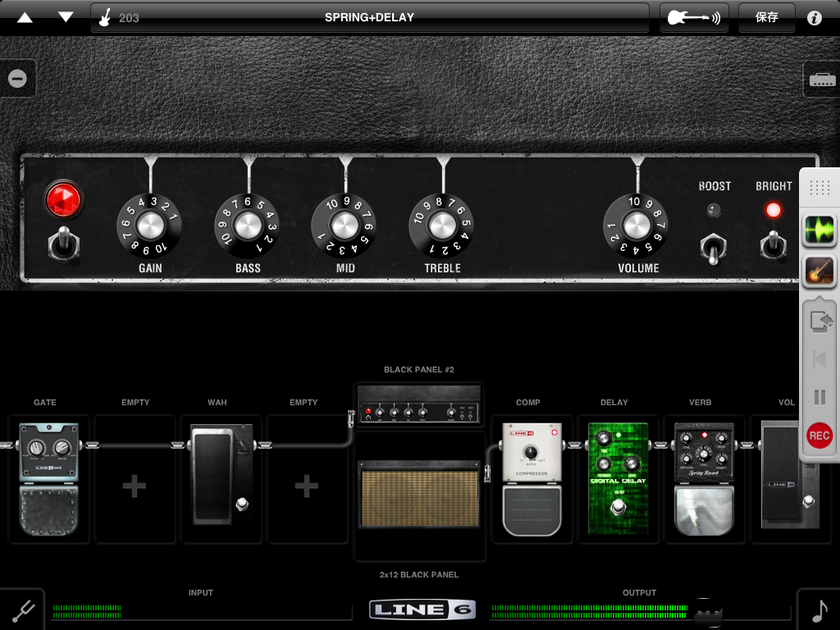Image resolution: width=840 pixels, height=630 pixels.
Task: Rewind to the start in the side panel
Action: coord(819,359)
